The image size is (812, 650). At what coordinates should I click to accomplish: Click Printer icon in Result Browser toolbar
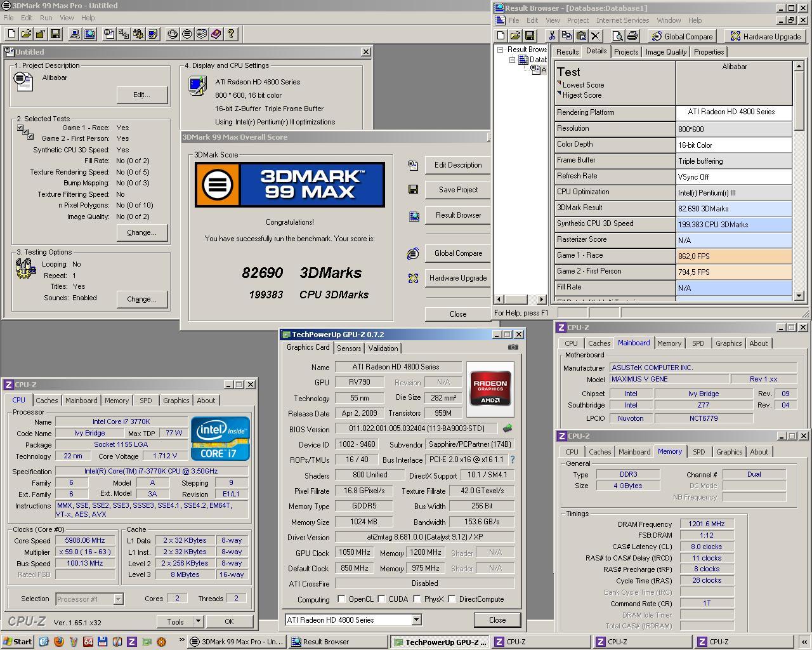[632, 36]
